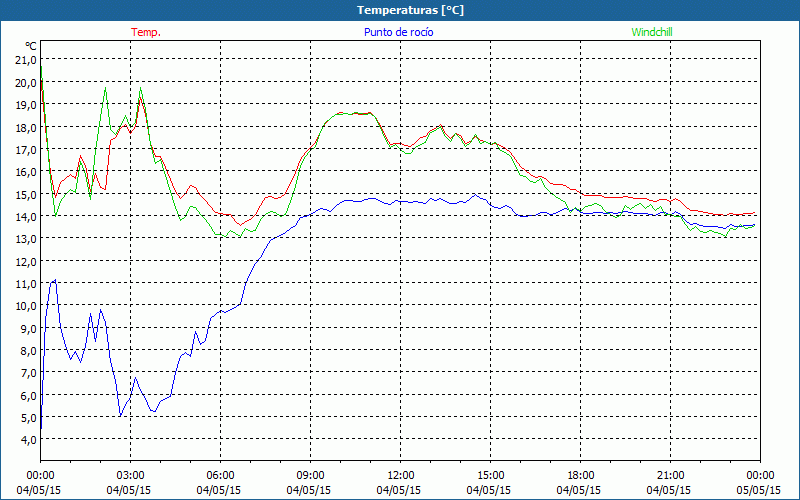Click the 12:00 time label
The height and width of the screenshot is (500, 800).
coord(401,476)
